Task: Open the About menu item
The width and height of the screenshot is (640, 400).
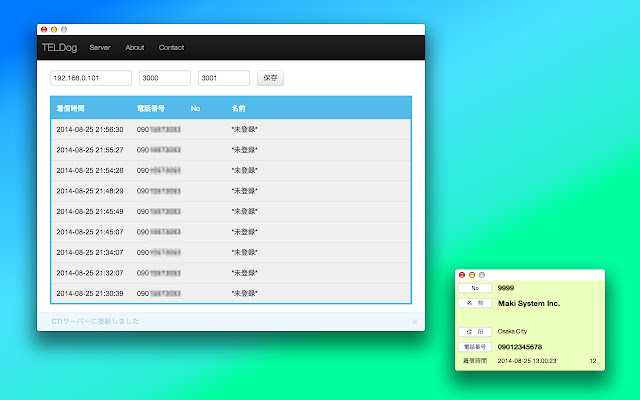Action: 135,48
